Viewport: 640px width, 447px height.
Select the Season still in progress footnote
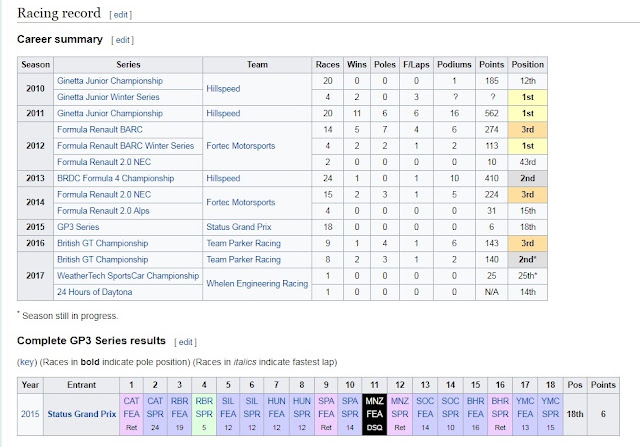(x=68, y=316)
